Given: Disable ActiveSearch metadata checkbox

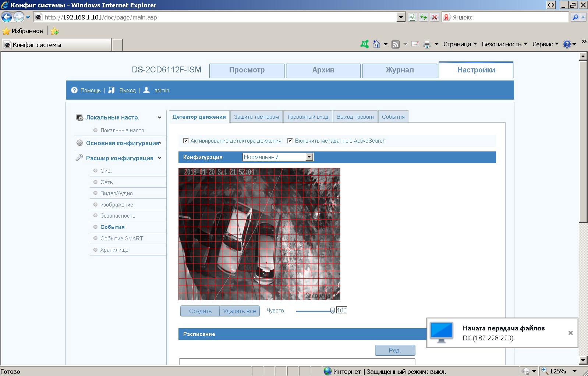Looking at the screenshot, I should 290,141.
